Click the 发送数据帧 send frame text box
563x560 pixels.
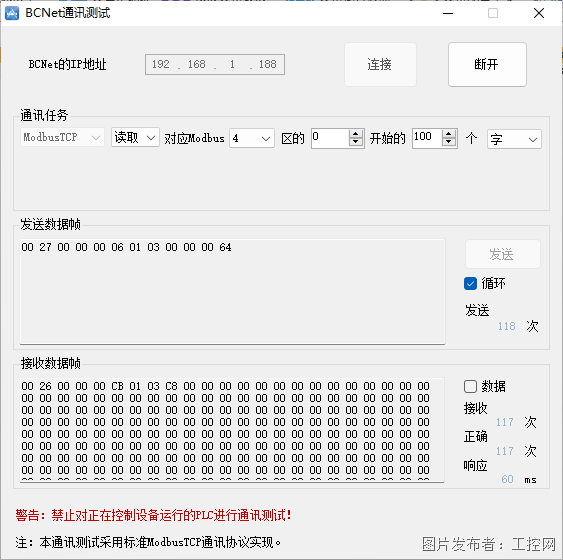coord(233,291)
